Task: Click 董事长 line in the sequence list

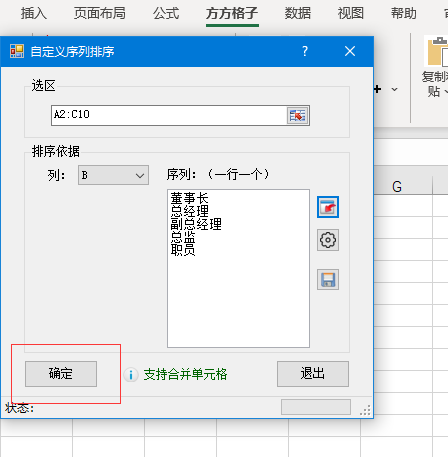Action: pyautogui.click(x=189, y=198)
